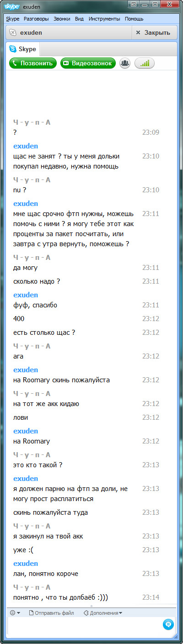Click the Skype logo in title bar
183x644 pixels.
(12, 6)
